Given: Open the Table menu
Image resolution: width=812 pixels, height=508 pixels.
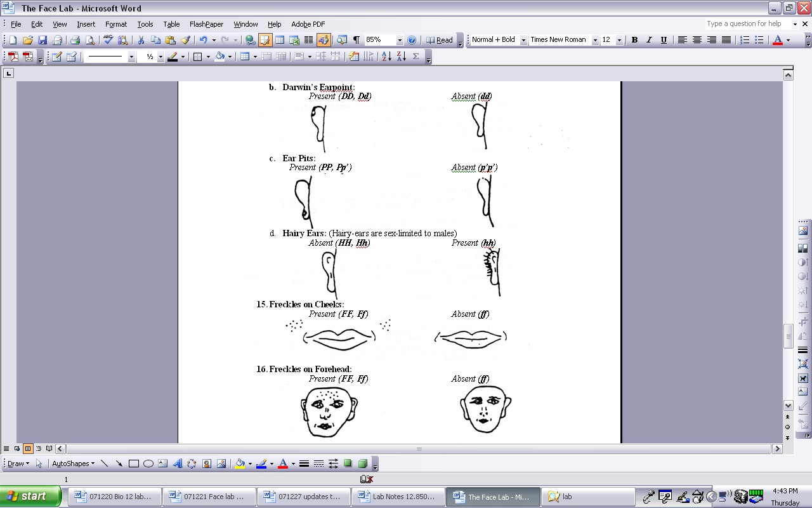Looking at the screenshot, I should pyautogui.click(x=171, y=24).
